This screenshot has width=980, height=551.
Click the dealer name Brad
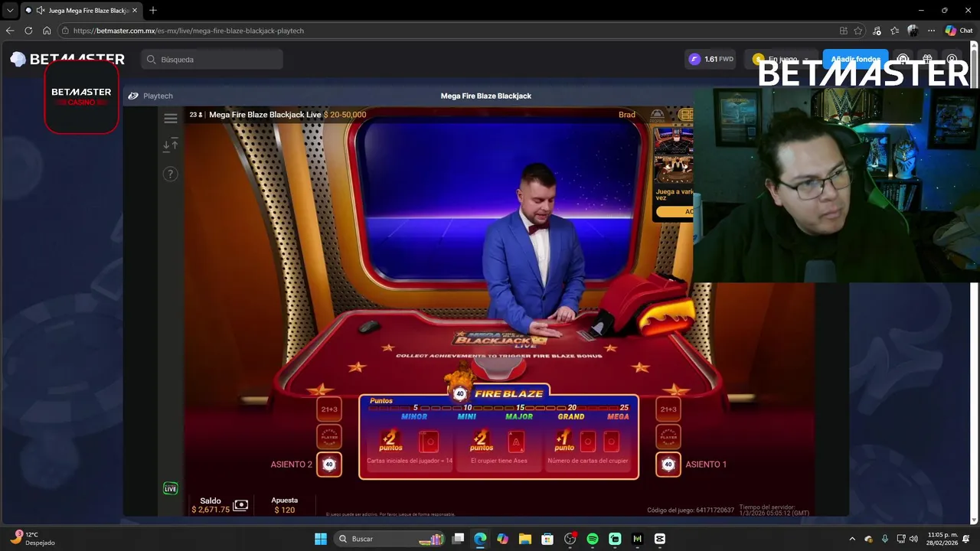(x=627, y=115)
